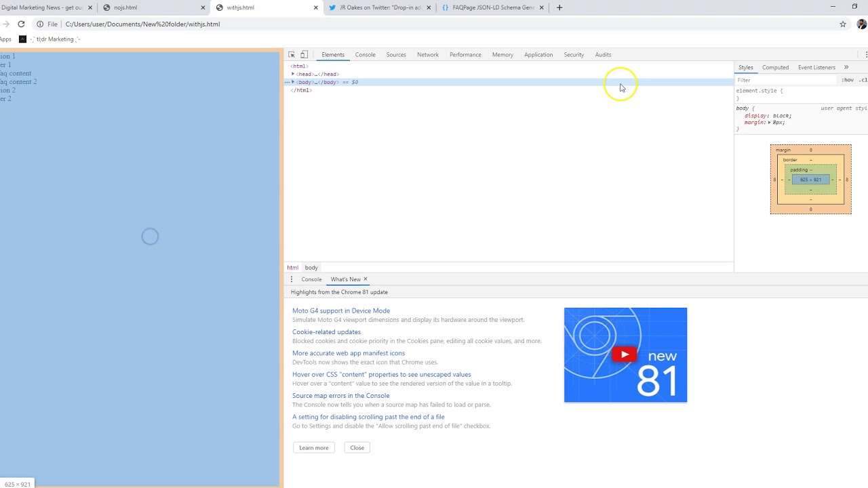Select the opening html tag line
The image size is (868, 488).
click(299, 66)
